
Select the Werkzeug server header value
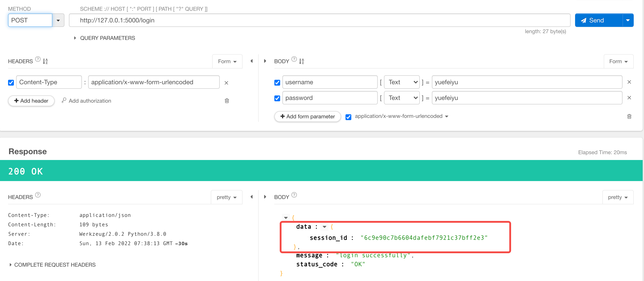[x=123, y=234]
